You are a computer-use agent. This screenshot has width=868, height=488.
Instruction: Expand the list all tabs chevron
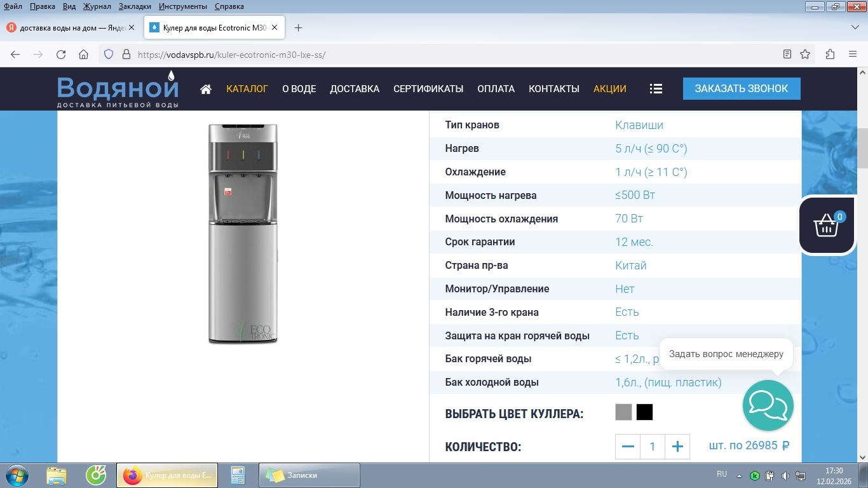pos(855,27)
